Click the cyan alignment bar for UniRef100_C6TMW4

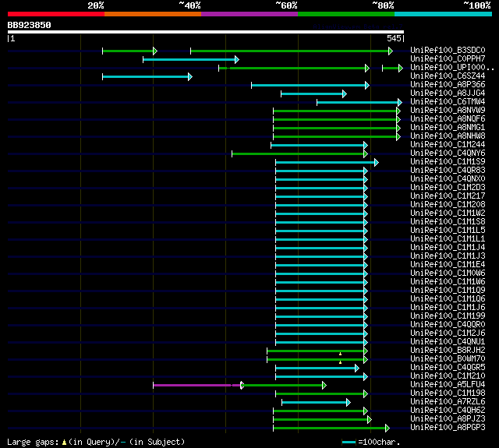coord(358,102)
